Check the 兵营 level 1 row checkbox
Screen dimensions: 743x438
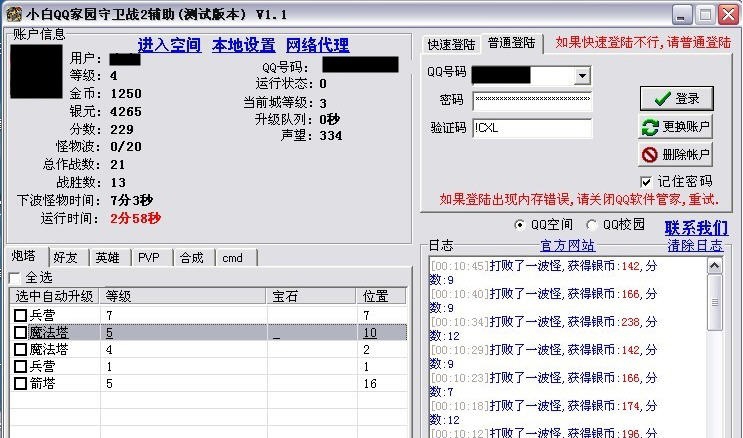tap(20, 366)
